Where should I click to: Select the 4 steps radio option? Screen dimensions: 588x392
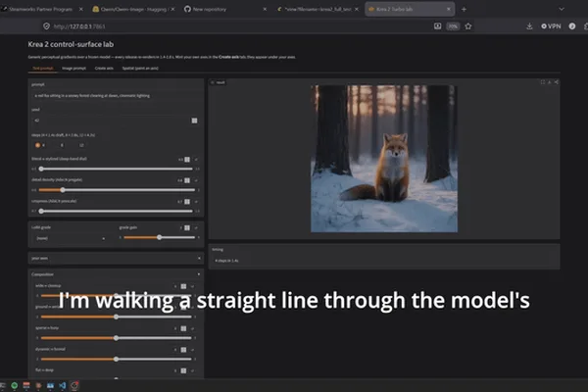coord(40,145)
